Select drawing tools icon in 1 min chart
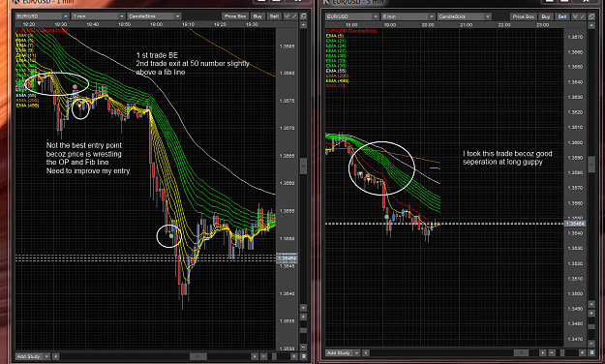 coord(290,16)
